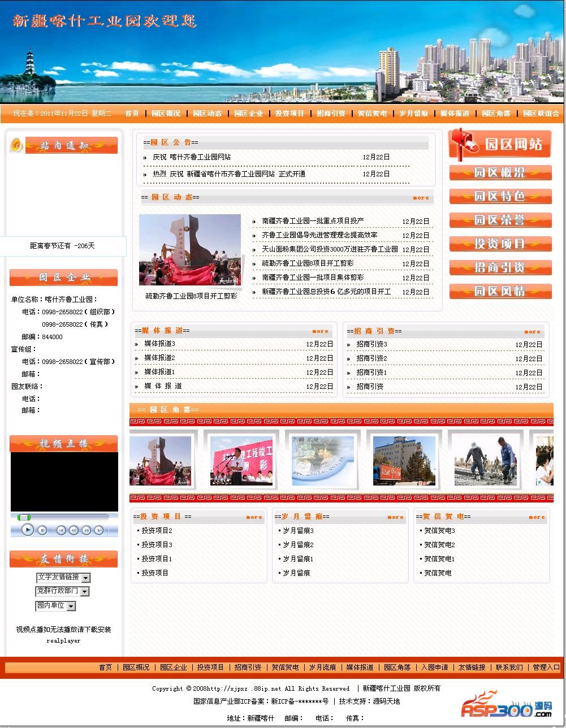Screen dimensions: 566x728
Task: Click the orange 园区概况 sidebar button
Action: click(500, 172)
